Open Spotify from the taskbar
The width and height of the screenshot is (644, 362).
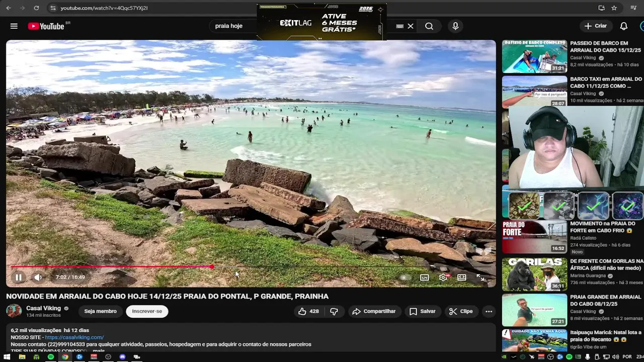click(51, 357)
